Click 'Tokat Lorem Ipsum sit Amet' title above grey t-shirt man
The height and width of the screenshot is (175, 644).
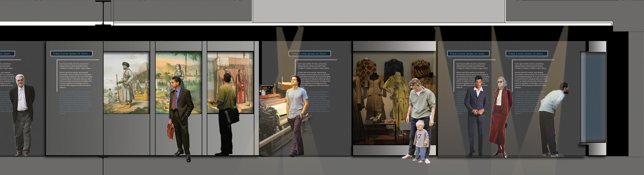[310, 53]
